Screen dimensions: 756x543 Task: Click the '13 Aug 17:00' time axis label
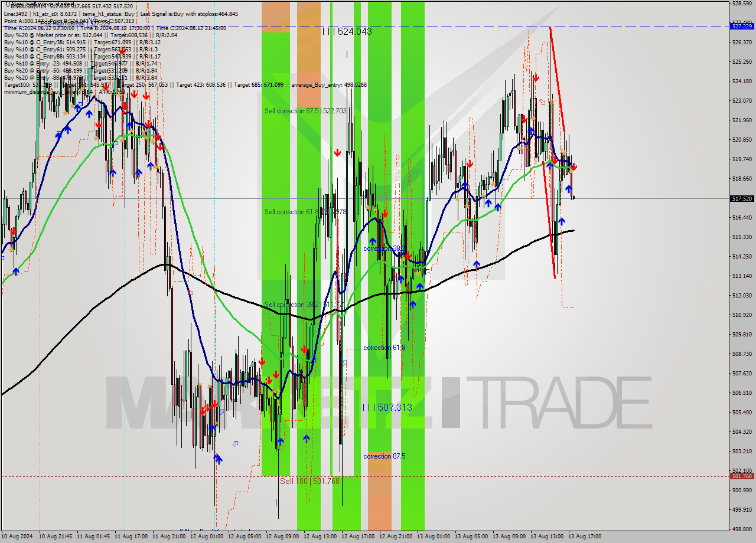585,537
